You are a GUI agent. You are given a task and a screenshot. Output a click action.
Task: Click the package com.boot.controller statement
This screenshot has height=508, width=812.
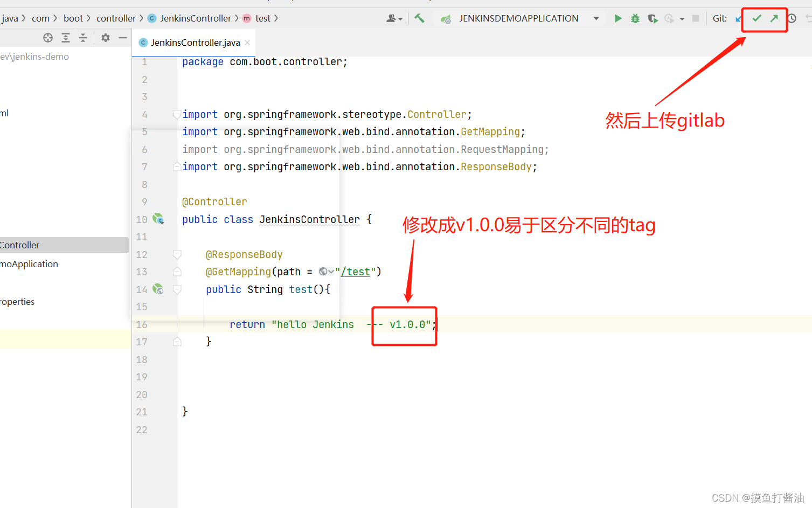tap(265, 61)
